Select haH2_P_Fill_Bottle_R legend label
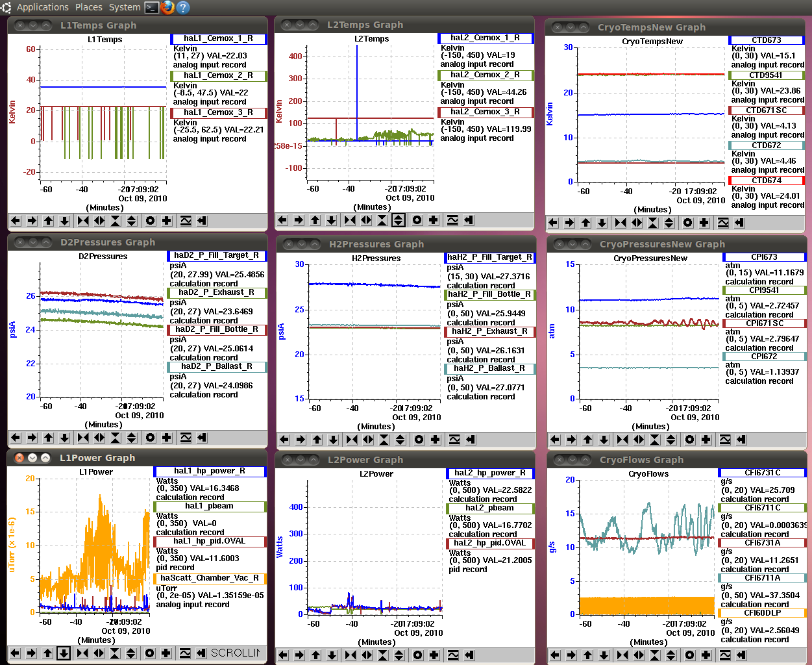This screenshot has width=812, height=665. (490, 294)
